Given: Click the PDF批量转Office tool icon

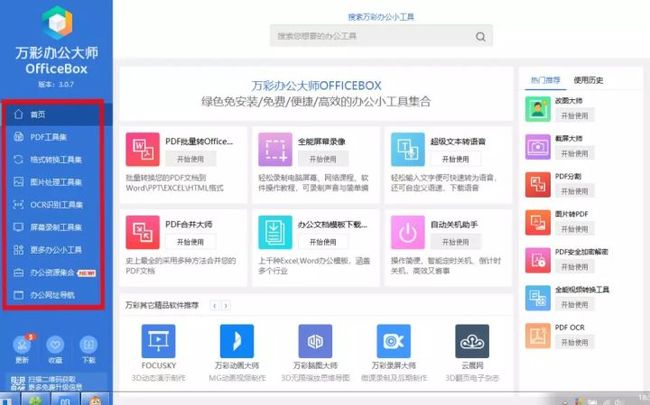Looking at the screenshot, I should (143, 149).
